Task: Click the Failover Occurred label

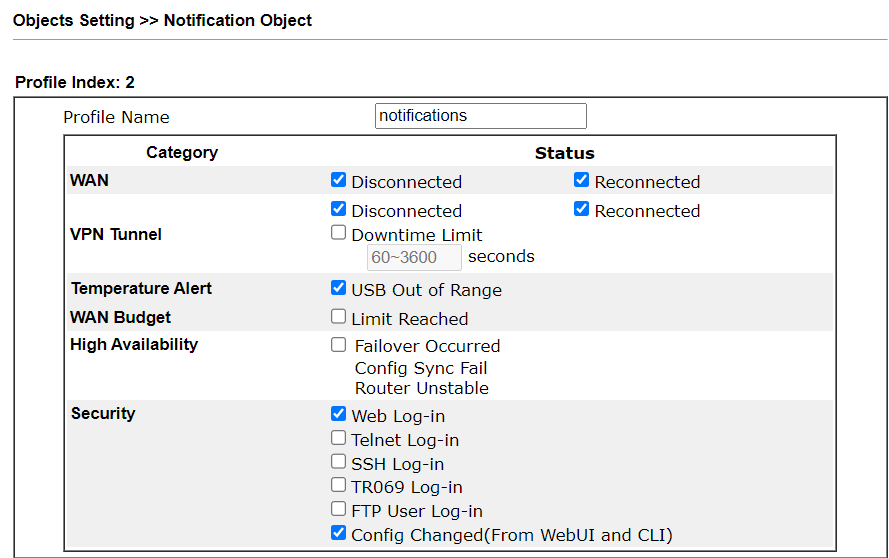Action: click(x=427, y=346)
